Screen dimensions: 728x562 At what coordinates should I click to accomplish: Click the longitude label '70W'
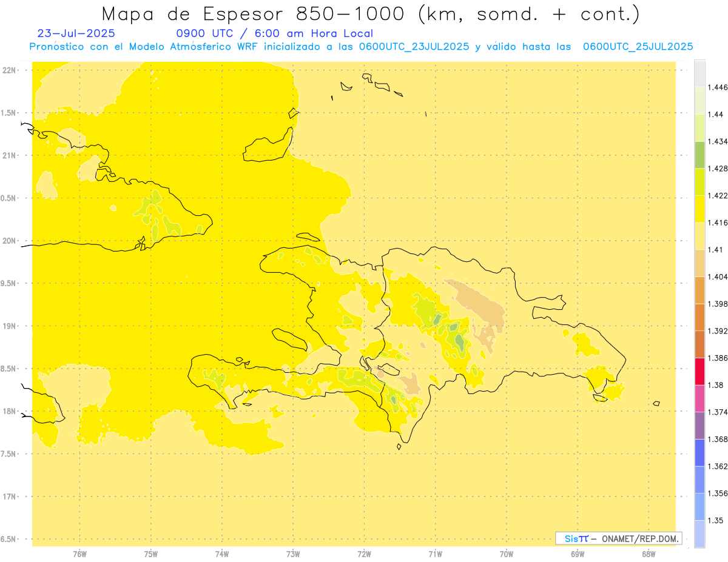pos(507,554)
